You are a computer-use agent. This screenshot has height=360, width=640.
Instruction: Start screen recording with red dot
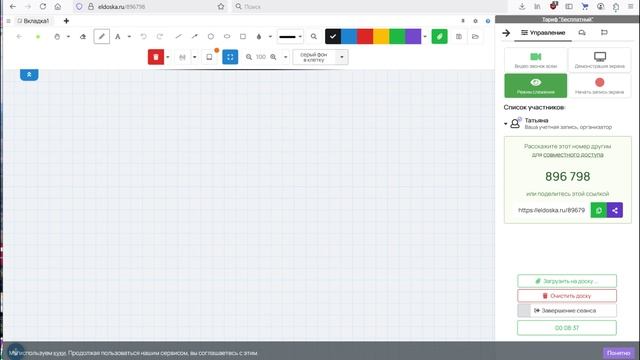pyautogui.click(x=599, y=86)
